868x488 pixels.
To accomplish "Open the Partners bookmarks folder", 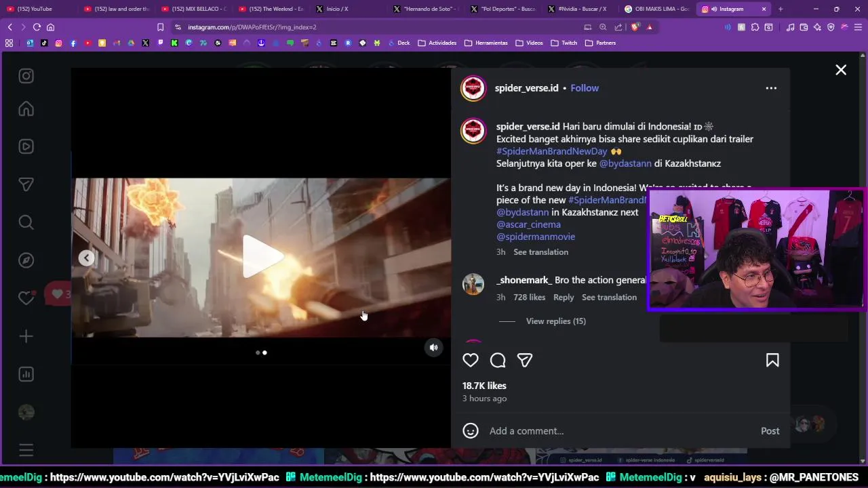I will click(601, 43).
